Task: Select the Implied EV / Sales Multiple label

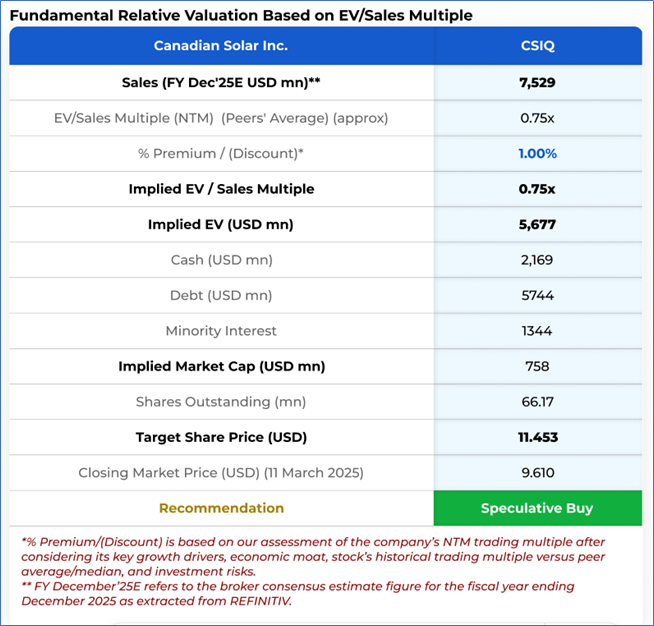Action: tap(221, 189)
